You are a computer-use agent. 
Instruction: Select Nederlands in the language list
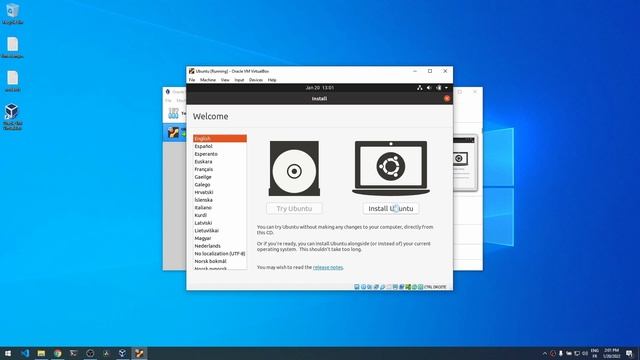click(x=220, y=246)
